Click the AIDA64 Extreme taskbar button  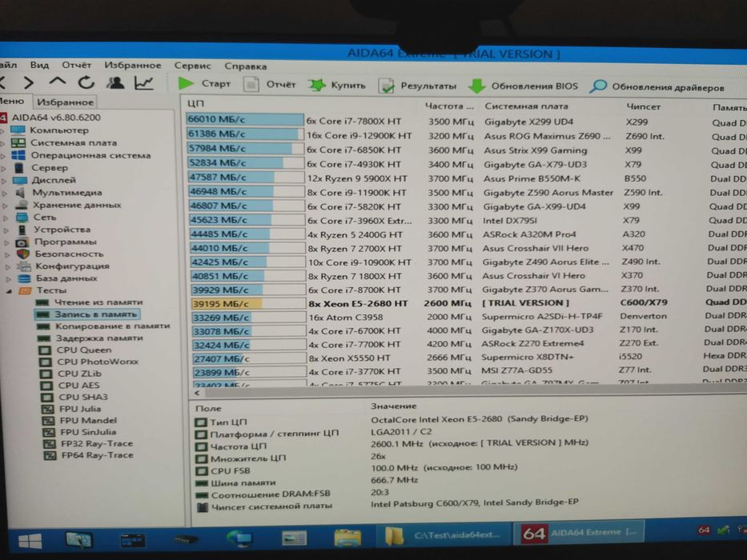tap(580, 533)
